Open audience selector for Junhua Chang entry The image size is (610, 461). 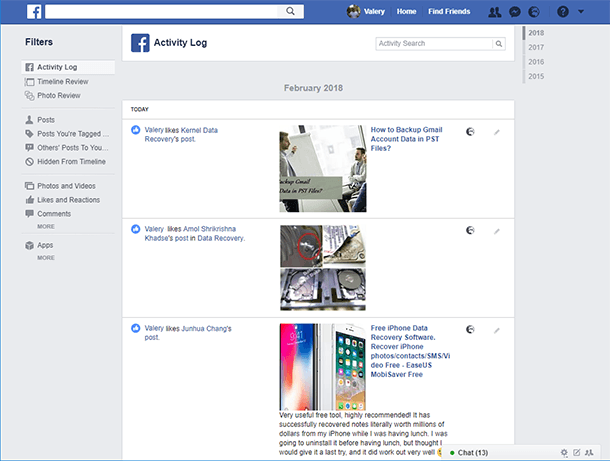click(x=470, y=330)
